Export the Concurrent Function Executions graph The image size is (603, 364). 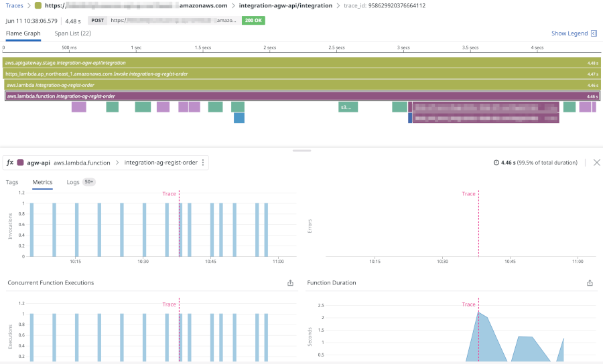[290, 283]
